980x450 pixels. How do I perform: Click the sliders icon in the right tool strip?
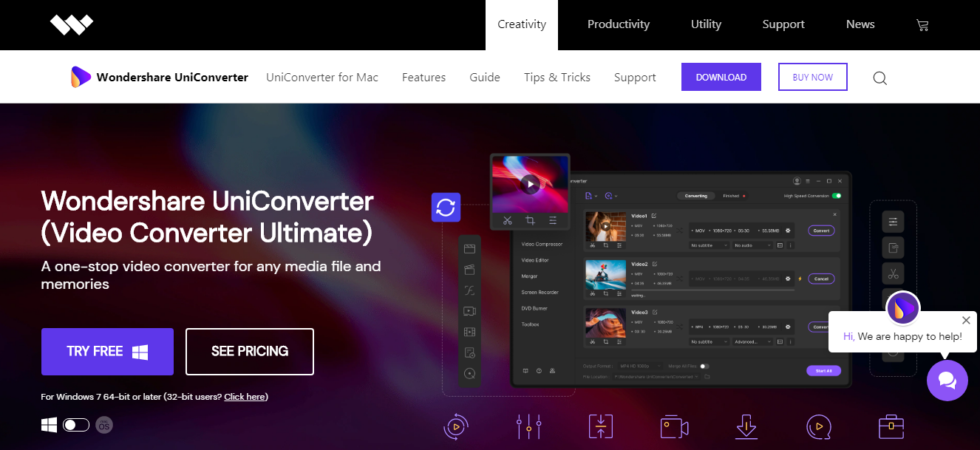[894, 222]
